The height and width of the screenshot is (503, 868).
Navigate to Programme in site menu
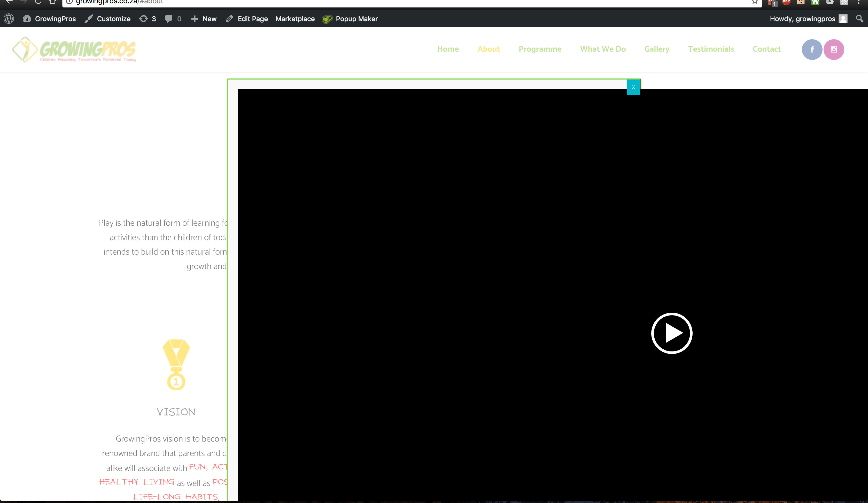point(540,49)
